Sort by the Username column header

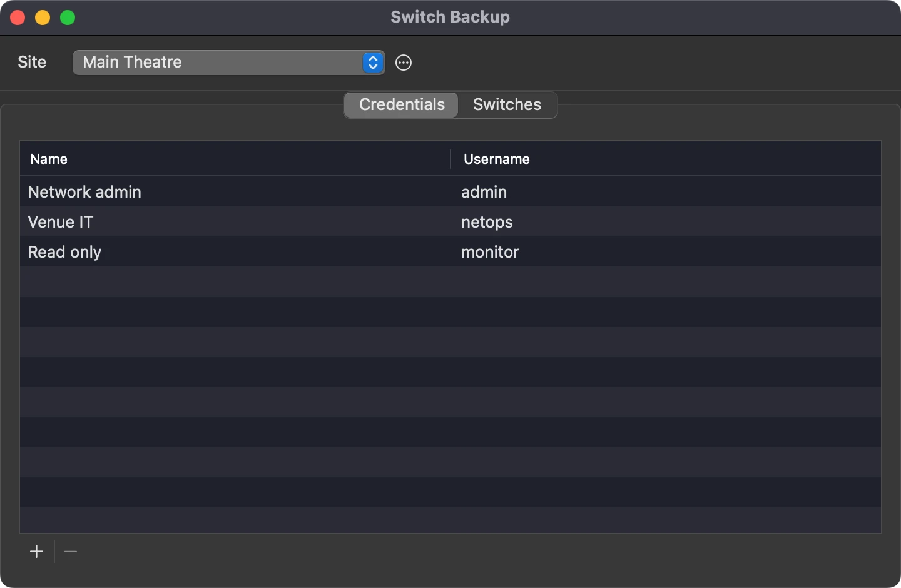666,159
